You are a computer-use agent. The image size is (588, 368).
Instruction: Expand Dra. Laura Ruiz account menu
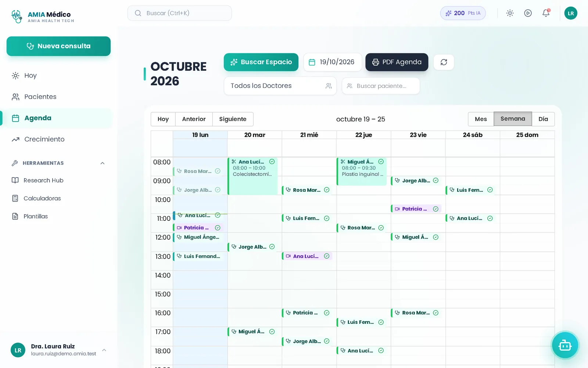104,350
